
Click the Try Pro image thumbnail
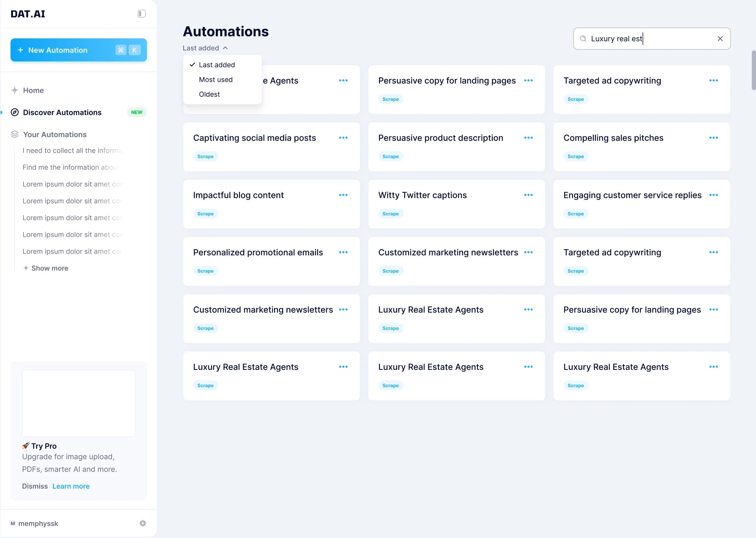[79, 403]
